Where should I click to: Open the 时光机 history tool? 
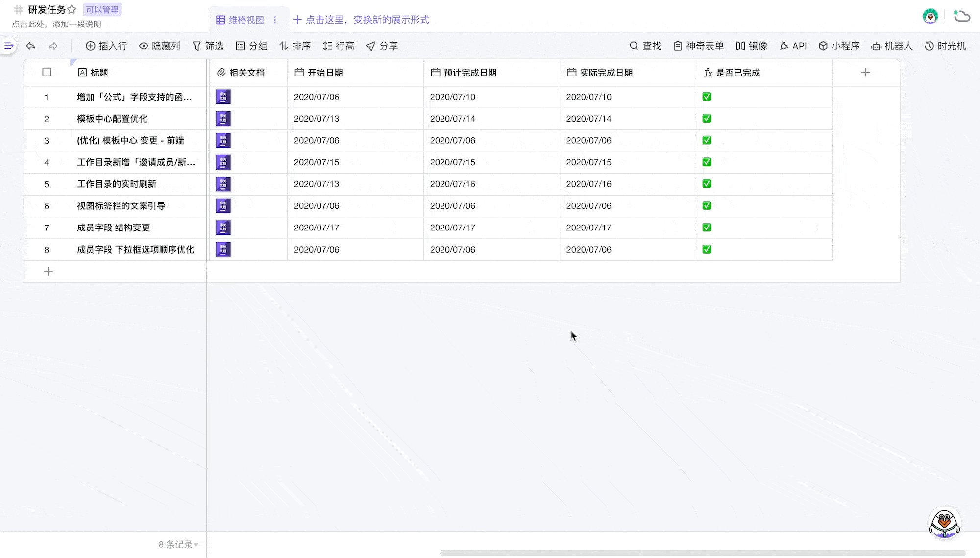(x=945, y=46)
